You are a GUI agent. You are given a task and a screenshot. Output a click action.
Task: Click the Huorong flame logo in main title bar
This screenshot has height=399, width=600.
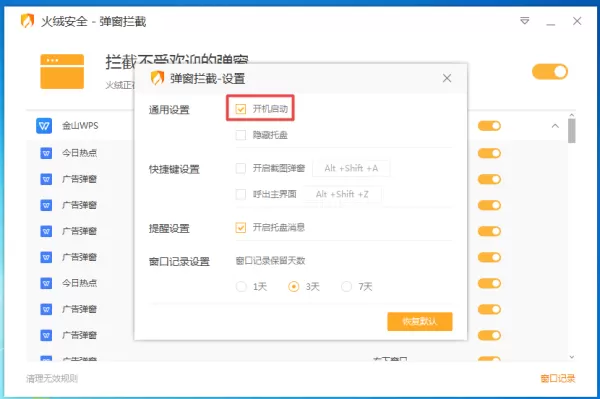coord(27,21)
